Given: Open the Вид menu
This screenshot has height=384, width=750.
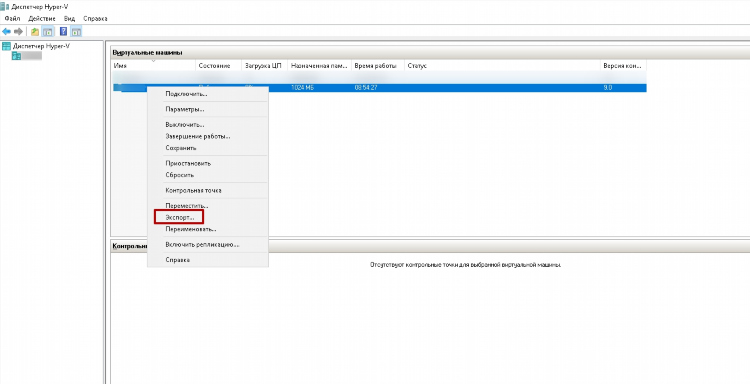Looking at the screenshot, I should click(x=70, y=19).
